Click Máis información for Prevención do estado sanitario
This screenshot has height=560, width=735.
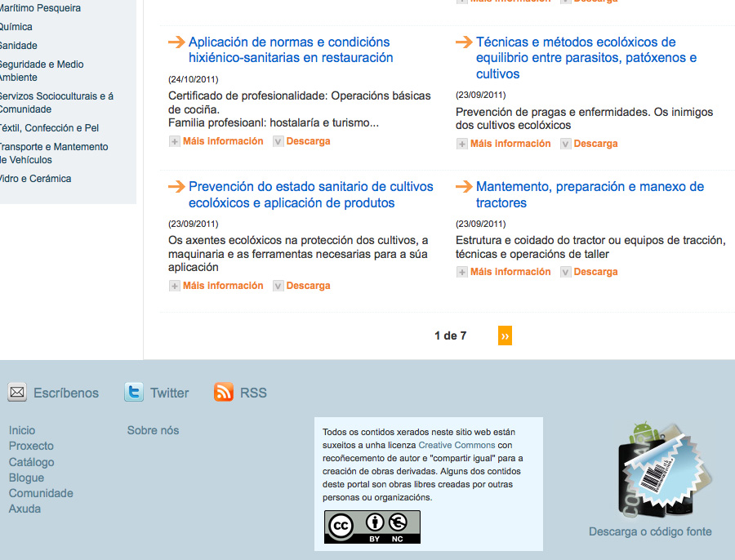pos(223,286)
